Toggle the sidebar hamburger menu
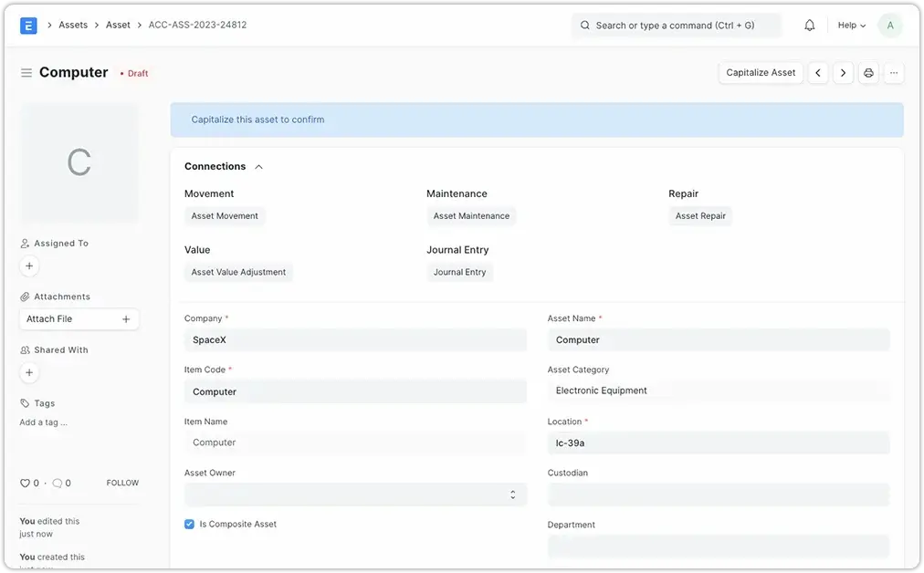924x573 pixels. pyautogui.click(x=26, y=73)
